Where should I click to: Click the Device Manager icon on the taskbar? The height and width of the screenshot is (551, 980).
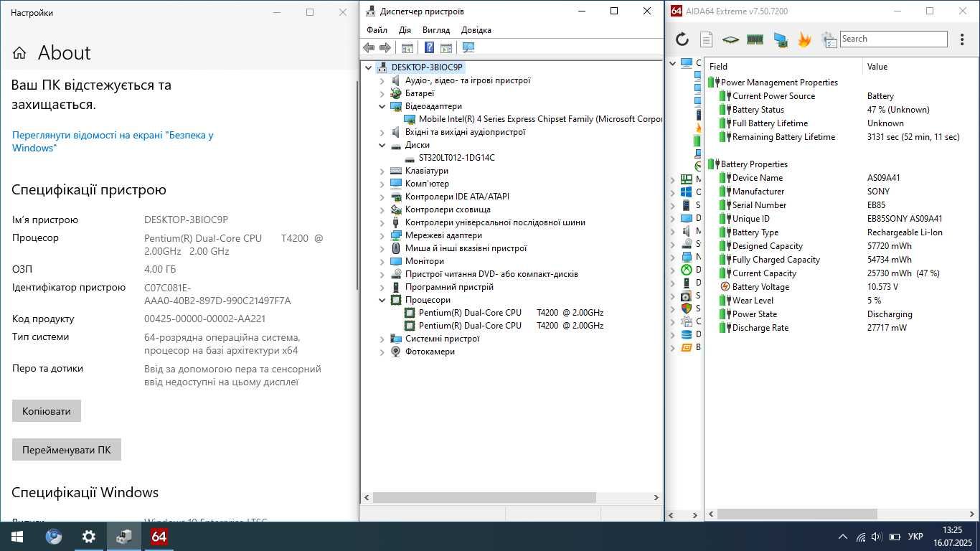click(124, 537)
